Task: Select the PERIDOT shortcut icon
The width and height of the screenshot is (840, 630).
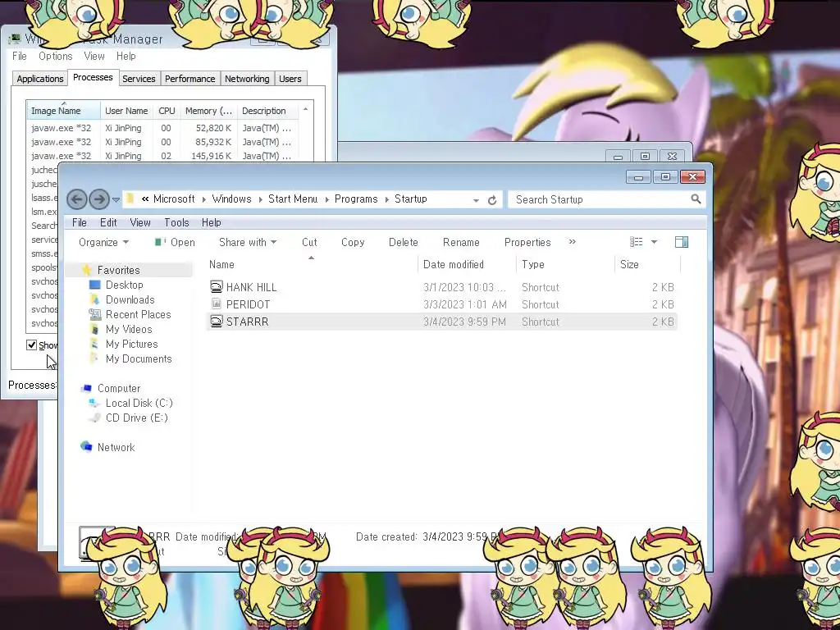Action: coord(216,304)
